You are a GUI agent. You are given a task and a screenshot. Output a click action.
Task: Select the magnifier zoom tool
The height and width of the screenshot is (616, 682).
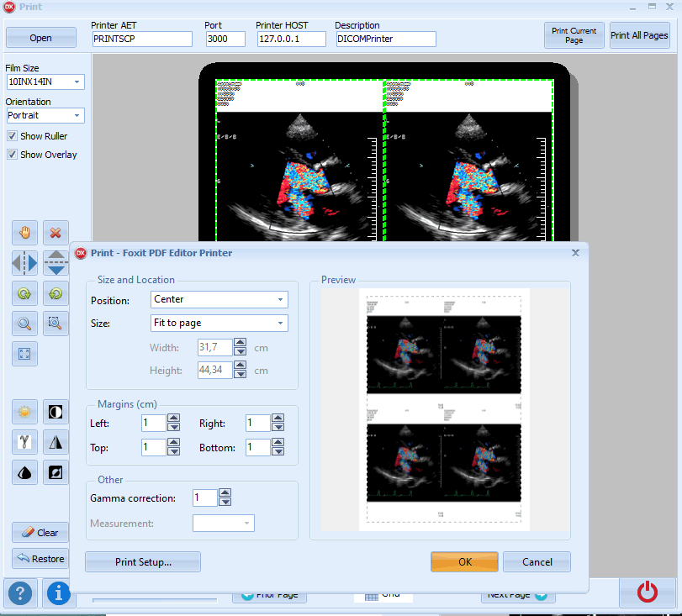point(25,323)
